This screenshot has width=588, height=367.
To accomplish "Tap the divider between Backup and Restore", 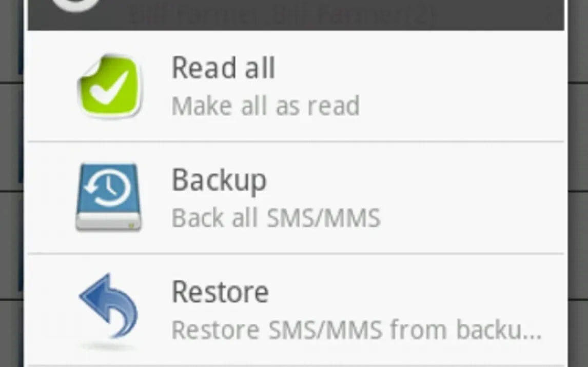I will pos(296,254).
